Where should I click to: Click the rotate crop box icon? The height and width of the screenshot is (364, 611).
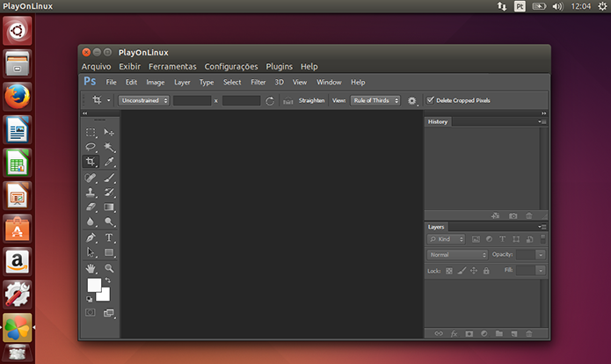[x=270, y=101]
